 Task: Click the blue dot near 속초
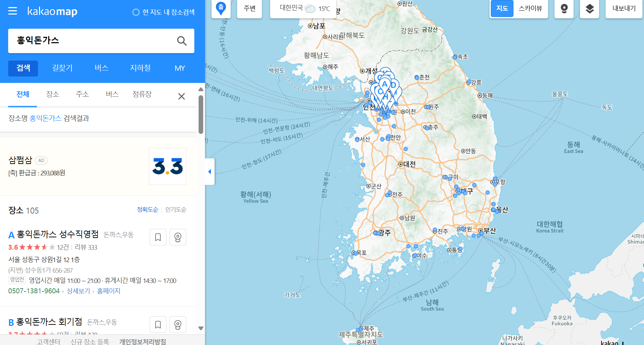[x=455, y=57]
